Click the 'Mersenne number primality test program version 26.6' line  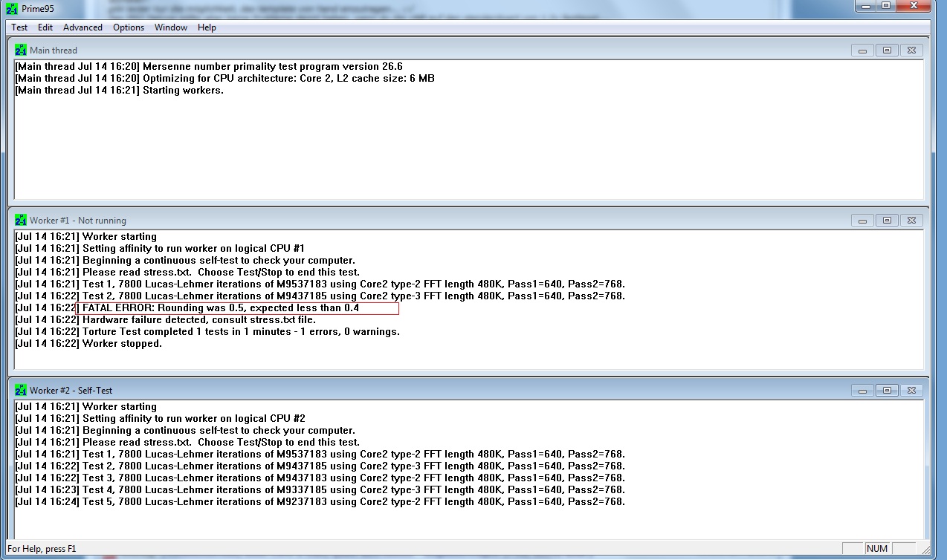[x=209, y=67]
